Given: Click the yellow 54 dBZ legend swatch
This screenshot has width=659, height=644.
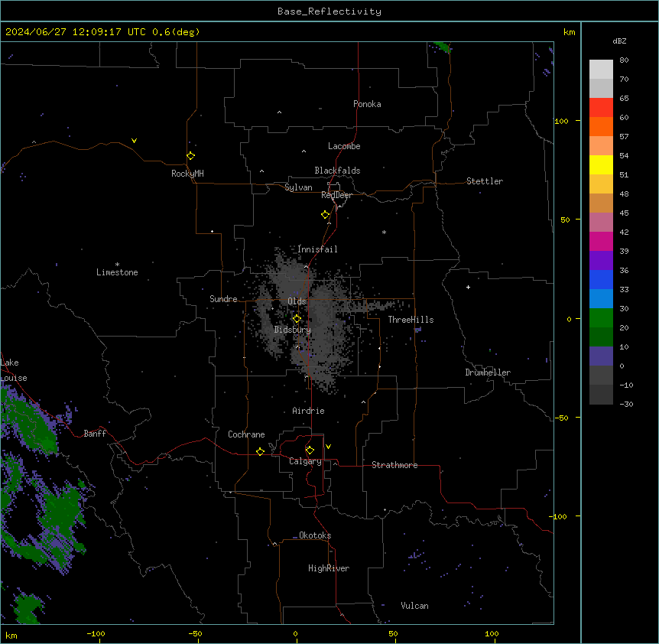Looking at the screenshot, I should tap(601, 164).
